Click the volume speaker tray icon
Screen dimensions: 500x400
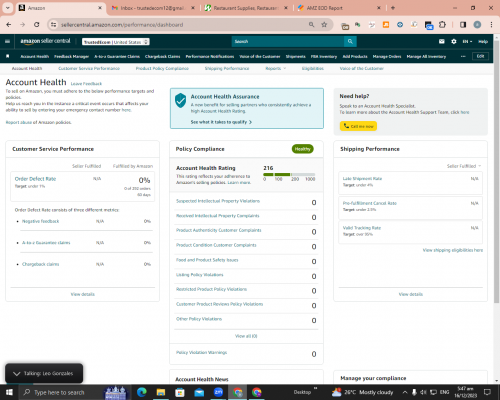pos(423,392)
